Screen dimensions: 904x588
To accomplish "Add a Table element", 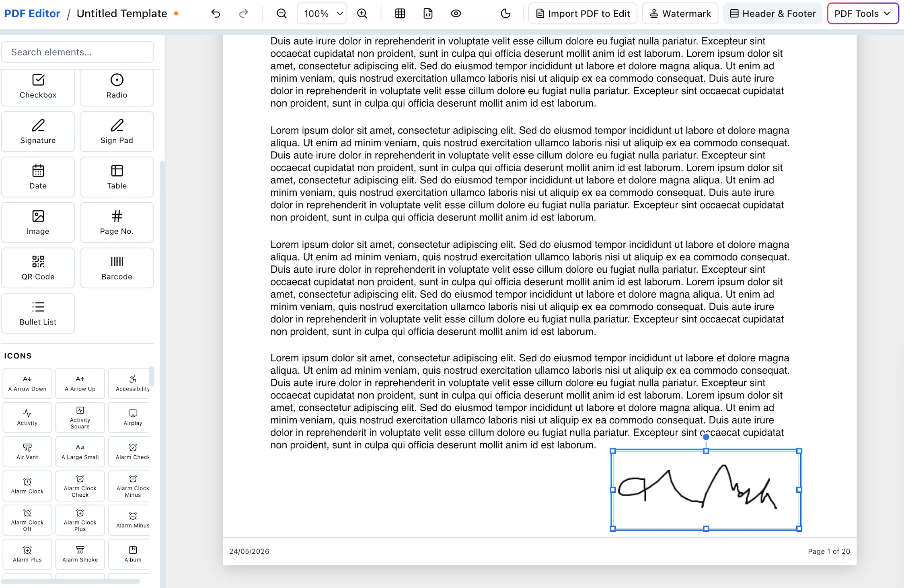I will click(117, 177).
